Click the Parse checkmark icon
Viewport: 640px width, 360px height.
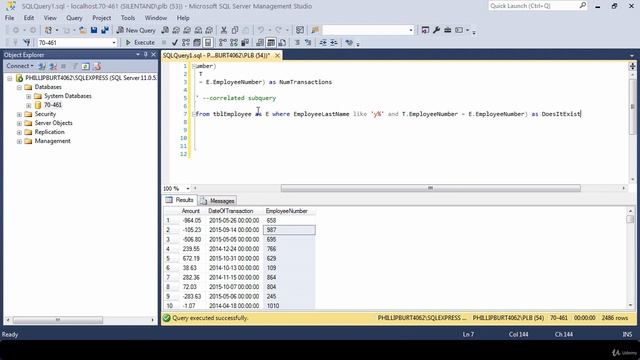(175, 42)
